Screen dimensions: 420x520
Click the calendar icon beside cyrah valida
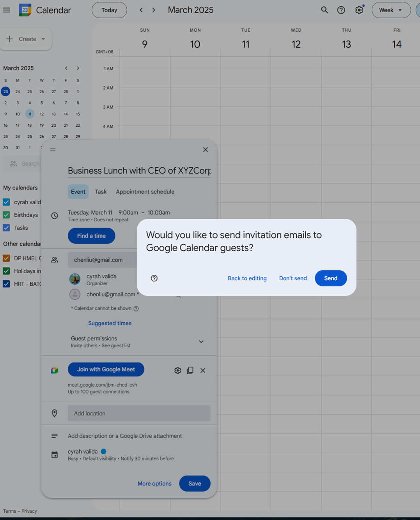(x=55, y=455)
